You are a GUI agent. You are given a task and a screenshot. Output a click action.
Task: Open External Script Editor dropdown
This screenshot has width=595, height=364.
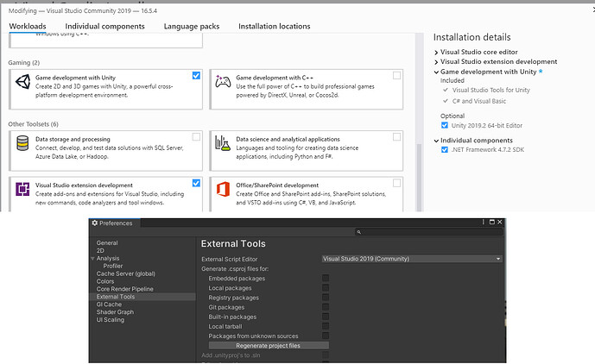[412, 259]
